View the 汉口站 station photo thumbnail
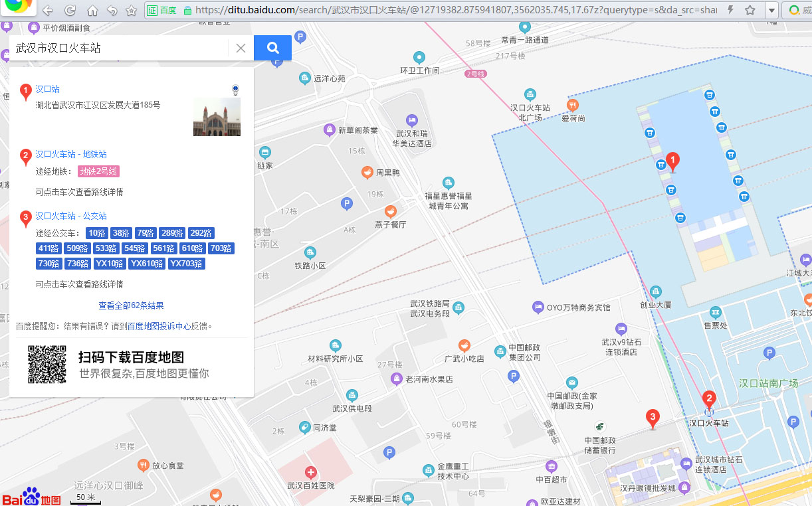812x506 pixels. pos(217,117)
